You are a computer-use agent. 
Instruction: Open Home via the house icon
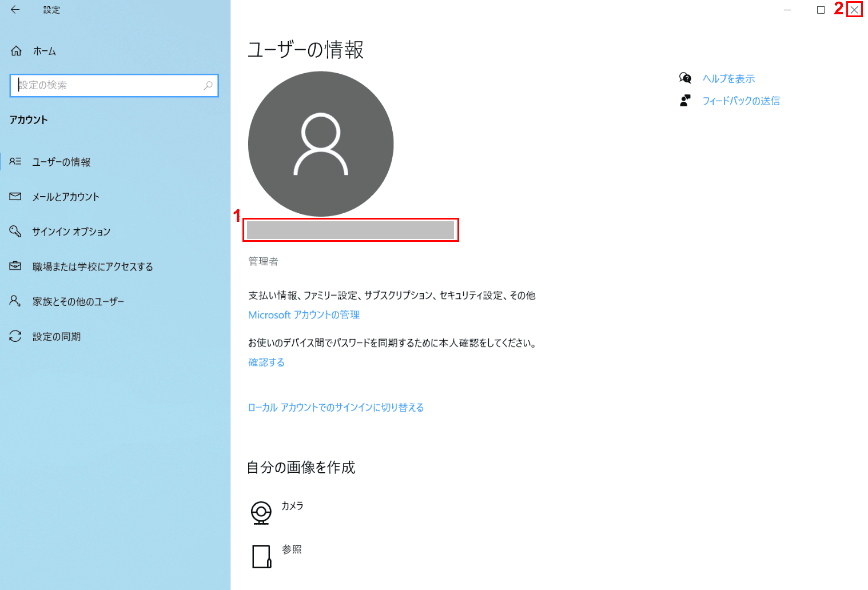tap(16, 51)
